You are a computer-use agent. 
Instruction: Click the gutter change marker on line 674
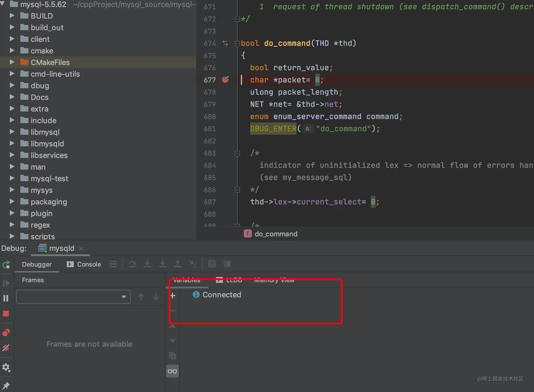225,43
